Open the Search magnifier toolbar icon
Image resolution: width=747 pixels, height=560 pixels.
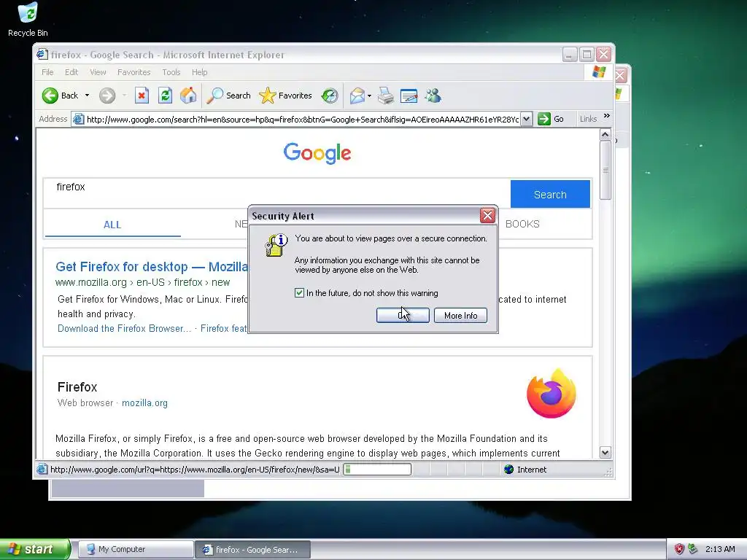[x=215, y=96]
